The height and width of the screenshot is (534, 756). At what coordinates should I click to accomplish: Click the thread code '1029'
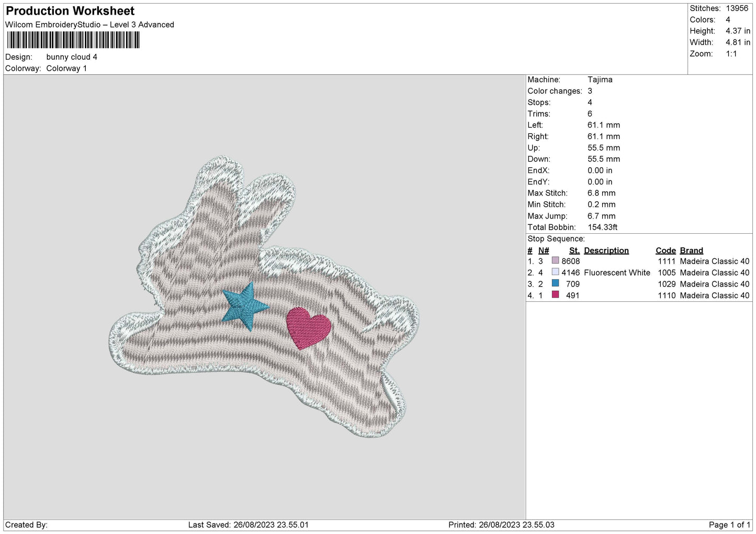[667, 284]
